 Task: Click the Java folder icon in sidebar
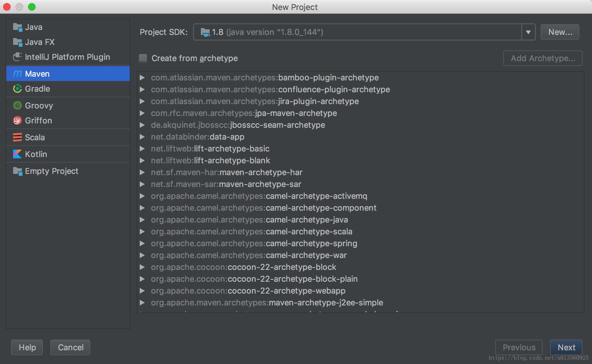click(17, 27)
